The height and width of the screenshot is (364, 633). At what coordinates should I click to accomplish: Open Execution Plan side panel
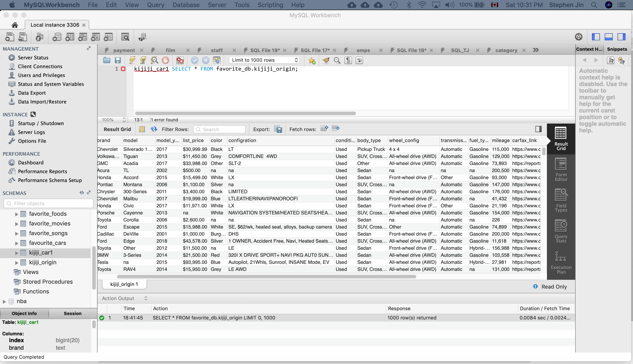561,263
